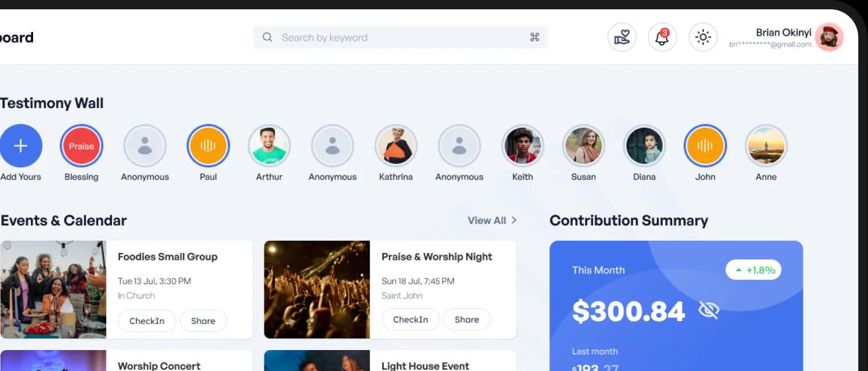Click the +1.8% growth badge

753,270
